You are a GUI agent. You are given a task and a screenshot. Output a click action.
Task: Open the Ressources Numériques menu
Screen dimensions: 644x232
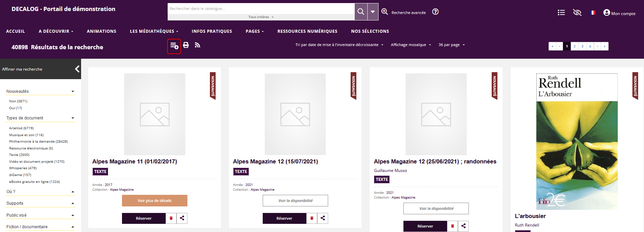(x=307, y=31)
